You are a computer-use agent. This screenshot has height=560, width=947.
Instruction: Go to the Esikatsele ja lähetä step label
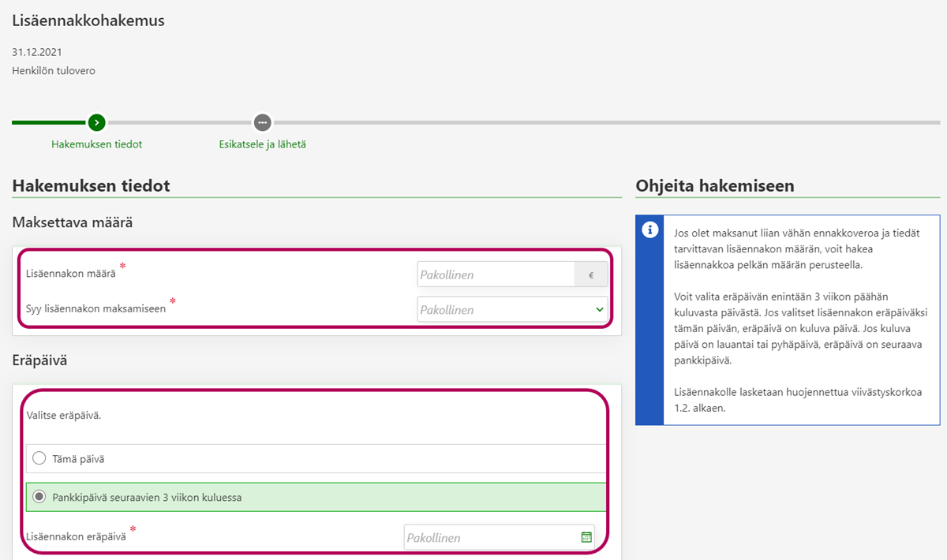[x=262, y=144]
